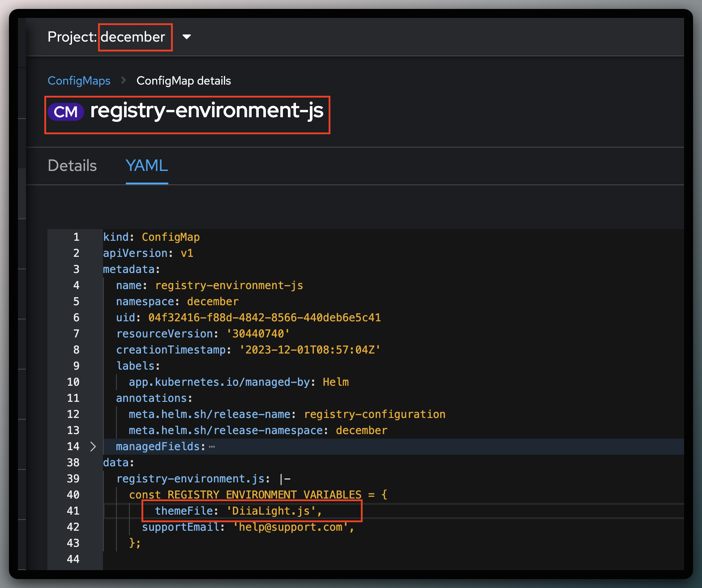
Task: Click line number 1 in the editor gutter
Action: pyautogui.click(x=76, y=237)
